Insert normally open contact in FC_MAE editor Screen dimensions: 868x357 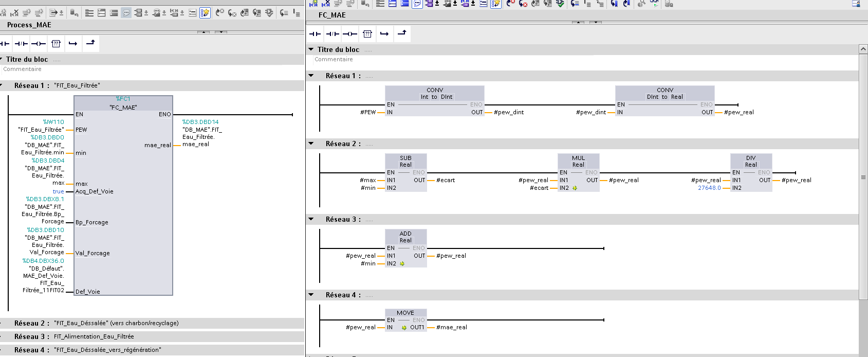316,34
